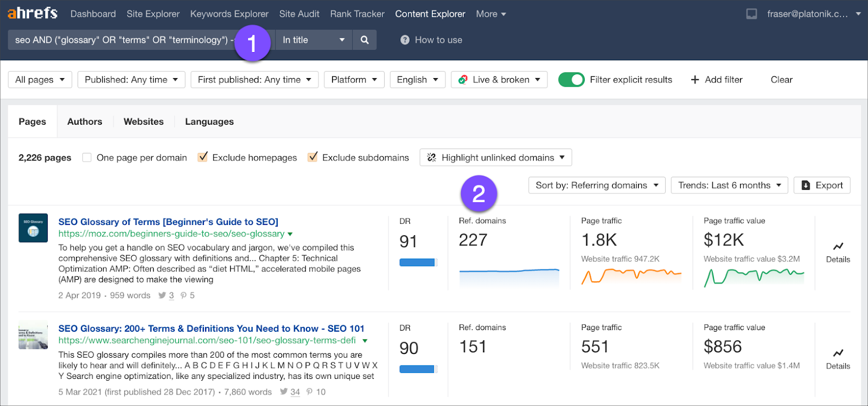Click the Ahrefs logo

coord(33,13)
